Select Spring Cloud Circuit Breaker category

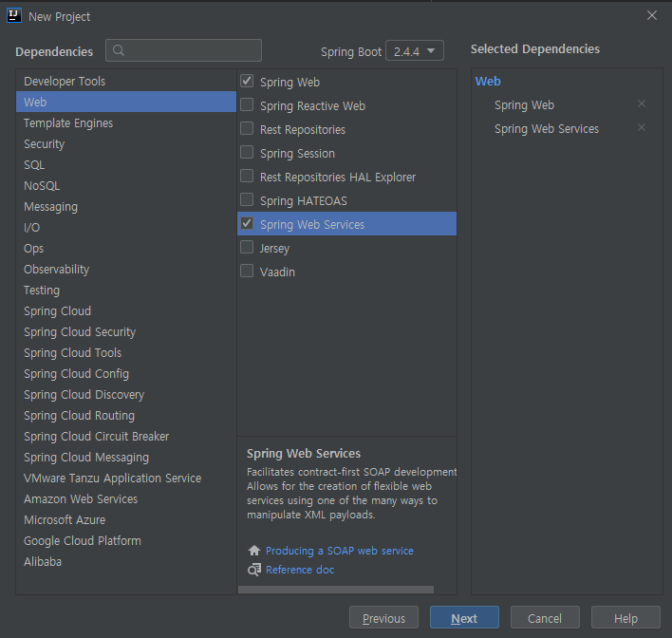tap(126, 436)
